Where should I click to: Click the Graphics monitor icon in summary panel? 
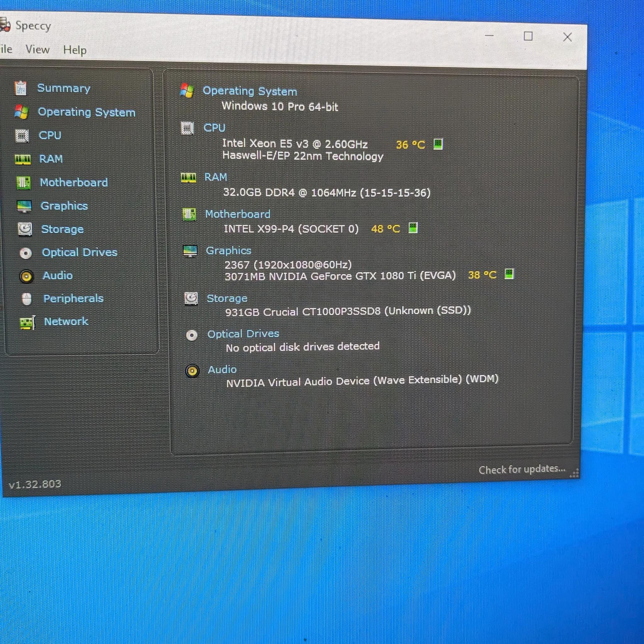(190, 251)
